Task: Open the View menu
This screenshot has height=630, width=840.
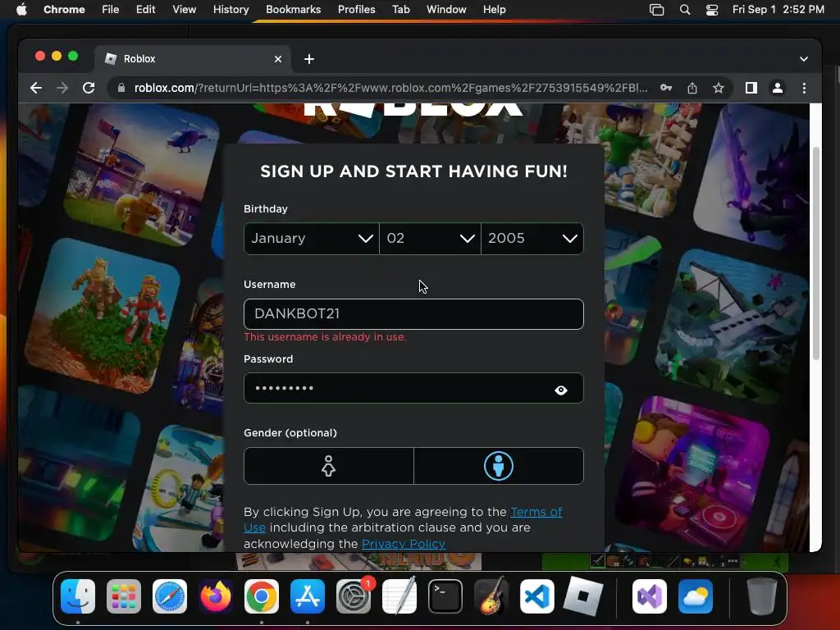Action: tap(185, 10)
